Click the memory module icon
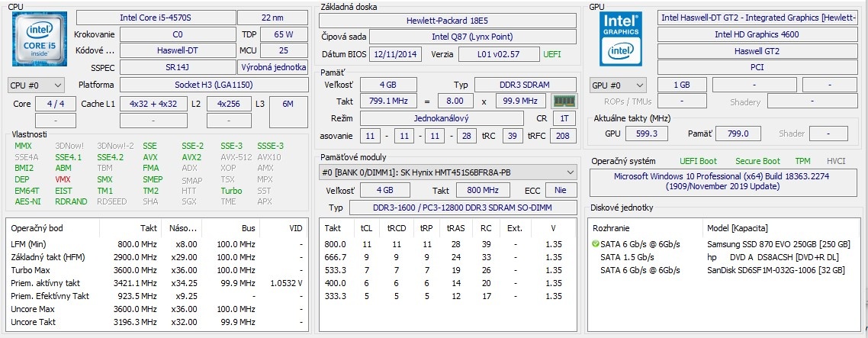 [x=564, y=101]
